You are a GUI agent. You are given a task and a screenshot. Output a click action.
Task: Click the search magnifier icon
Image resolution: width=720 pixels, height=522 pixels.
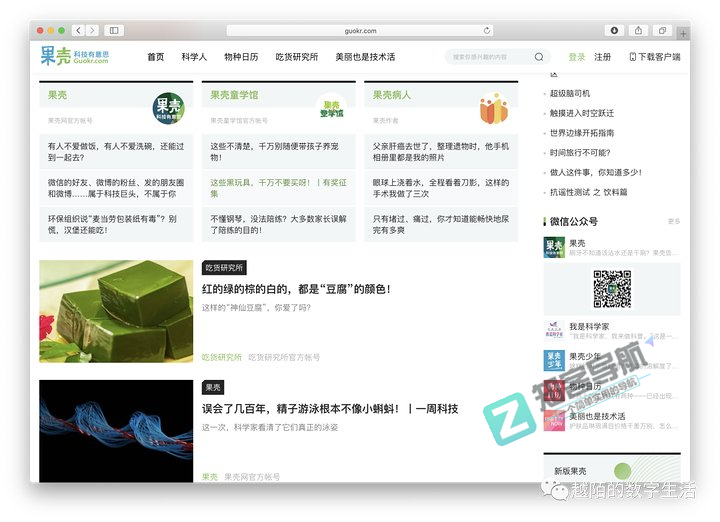[539, 56]
